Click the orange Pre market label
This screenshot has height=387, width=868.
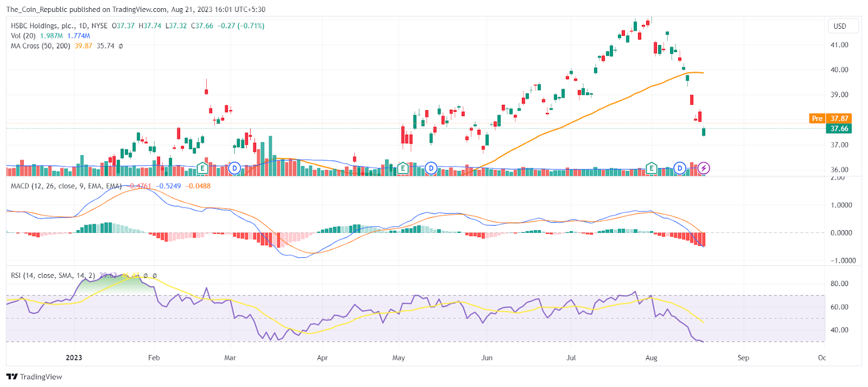tap(817, 118)
